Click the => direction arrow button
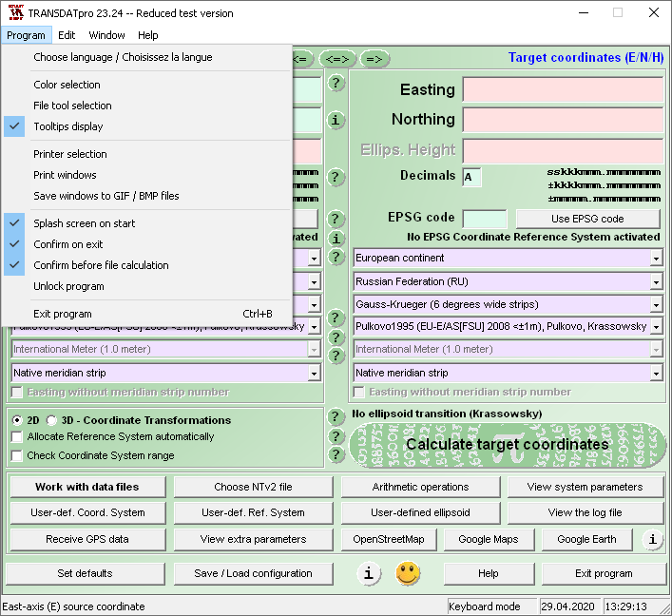This screenshot has height=616, width=672. (374, 59)
